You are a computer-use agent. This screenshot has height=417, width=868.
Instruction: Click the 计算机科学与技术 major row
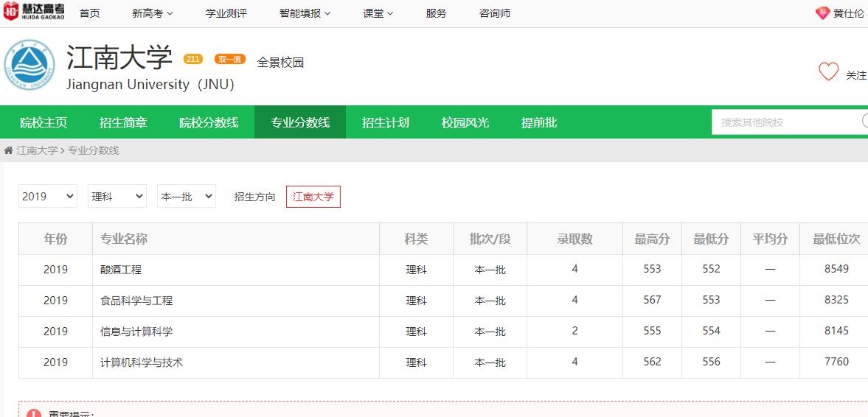[443, 362]
